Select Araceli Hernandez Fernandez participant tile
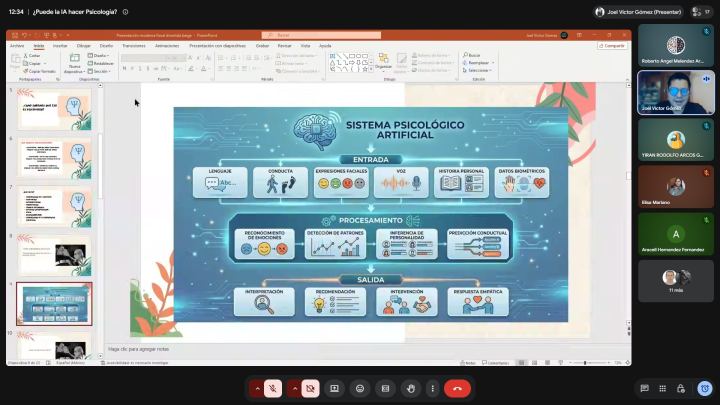The width and height of the screenshot is (720, 405). click(x=676, y=234)
